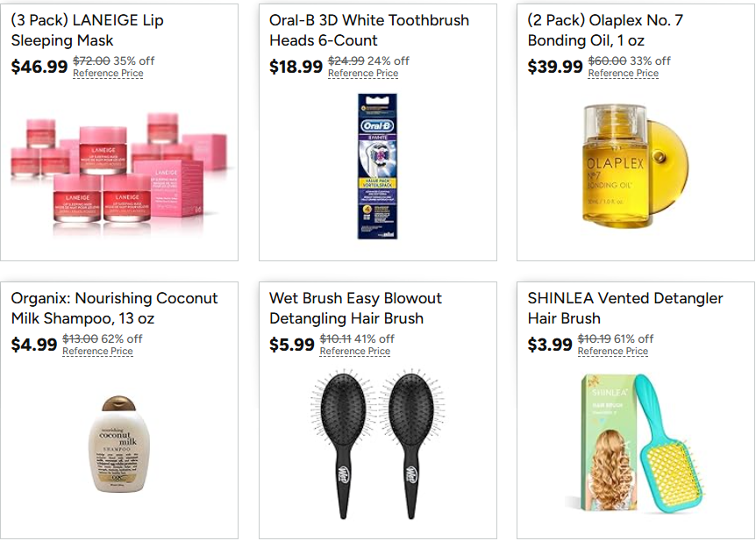Show Reference Price info for Oral-B item
This screenshot has height=541, width=756.
(363, 74)
